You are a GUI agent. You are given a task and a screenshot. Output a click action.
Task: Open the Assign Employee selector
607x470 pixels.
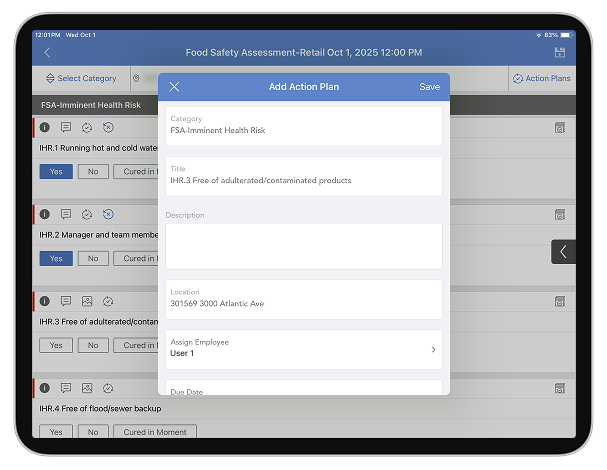tap(303, 349)
